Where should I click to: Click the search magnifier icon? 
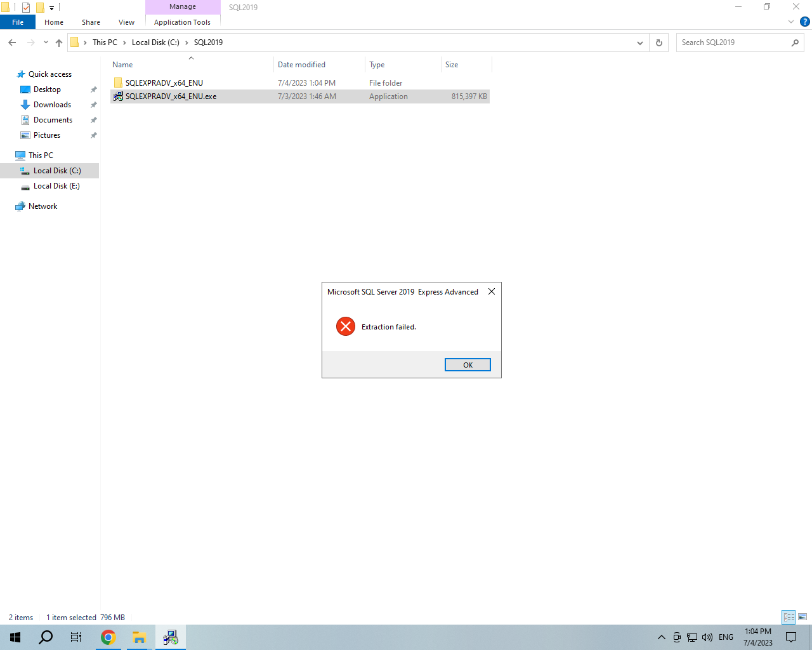[x=795, y=43]
